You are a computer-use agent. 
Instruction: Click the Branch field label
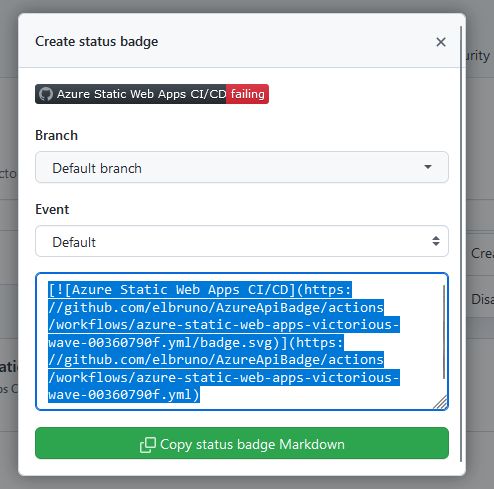[x=56, y=135]
